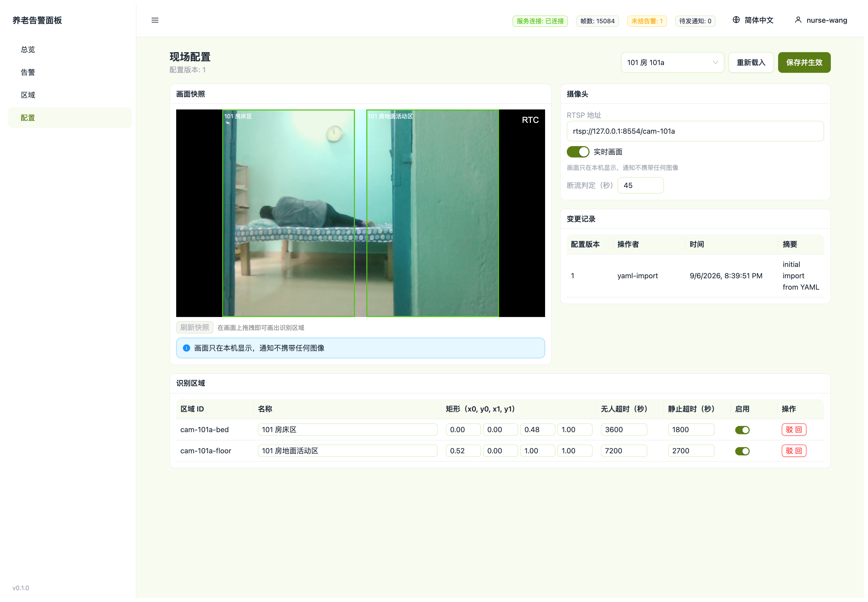Toggle the 实时画面 live view switch
This screenshot has width=868, height=602.
[578, 152]
